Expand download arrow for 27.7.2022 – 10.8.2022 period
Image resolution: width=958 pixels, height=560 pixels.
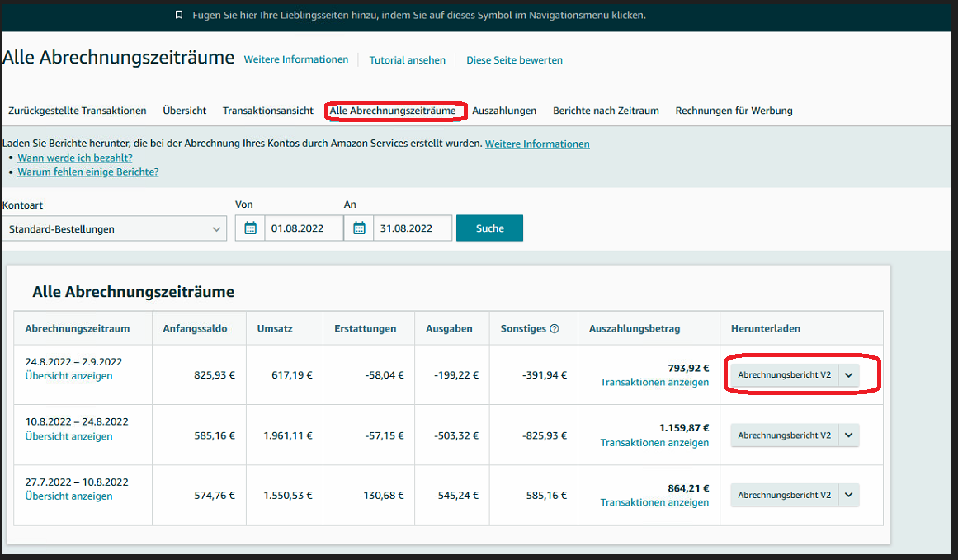pos(849,496)
